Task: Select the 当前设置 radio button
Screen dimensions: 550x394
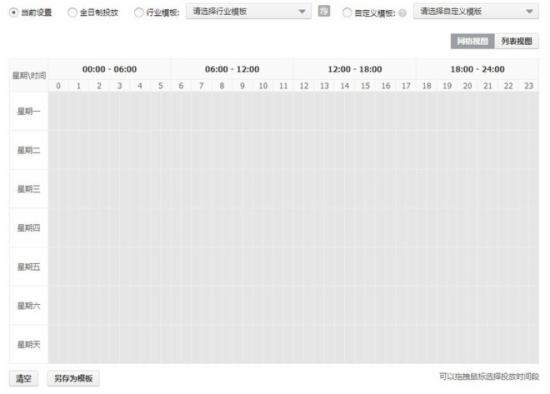Action: click(x=13, y=13)
